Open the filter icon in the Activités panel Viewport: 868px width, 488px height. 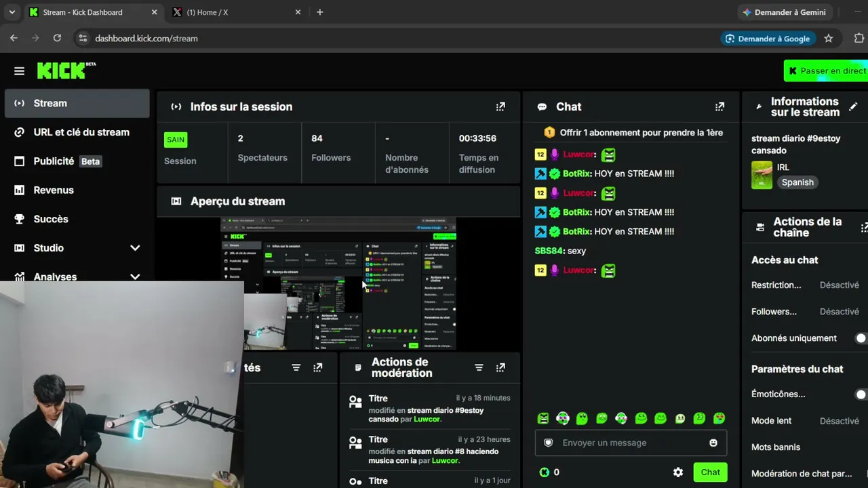(x=296, y=367)
